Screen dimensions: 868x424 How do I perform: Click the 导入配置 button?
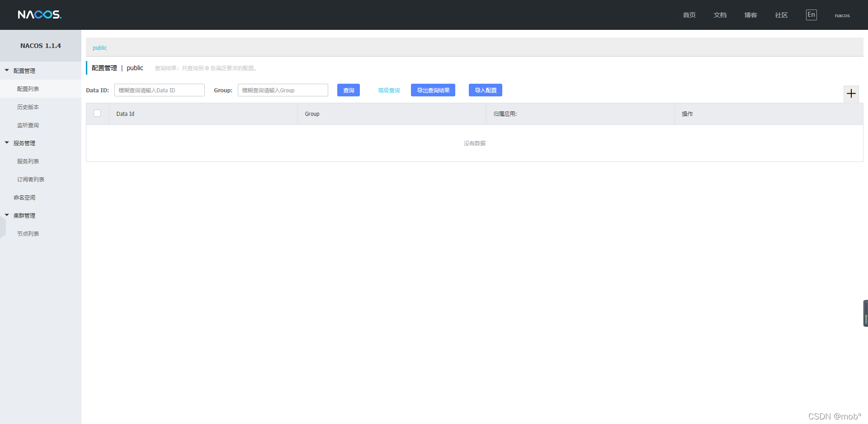click(486, 90)
